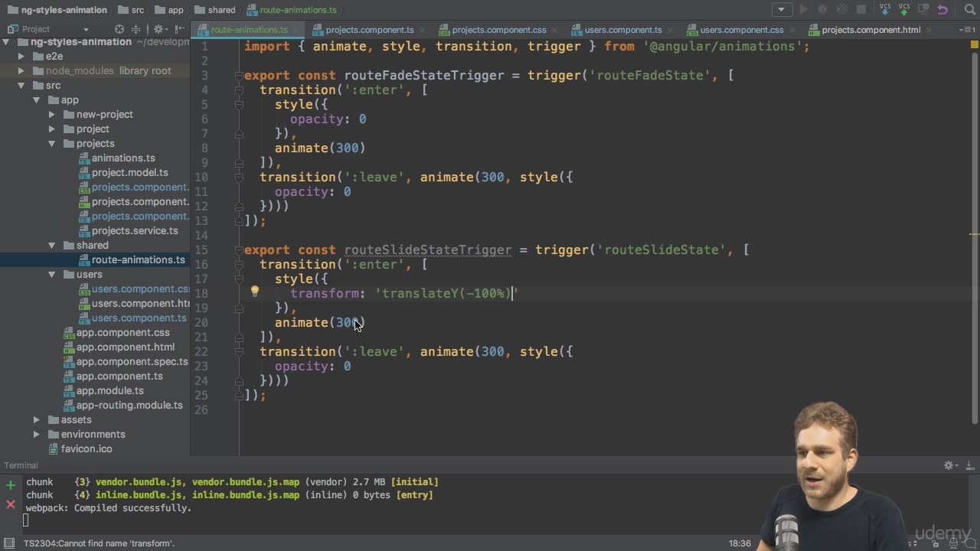Click the VCS Update Project icon
980x551 pixels.
click(x=885, y=10)
